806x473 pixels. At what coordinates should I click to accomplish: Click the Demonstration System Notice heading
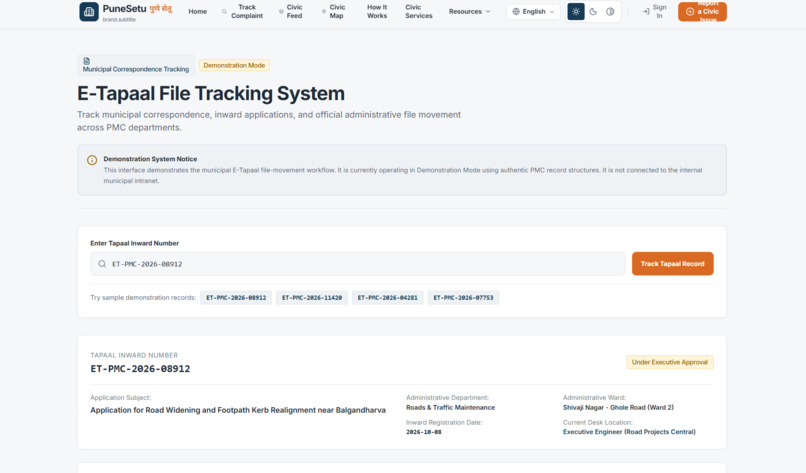(150, 159)
